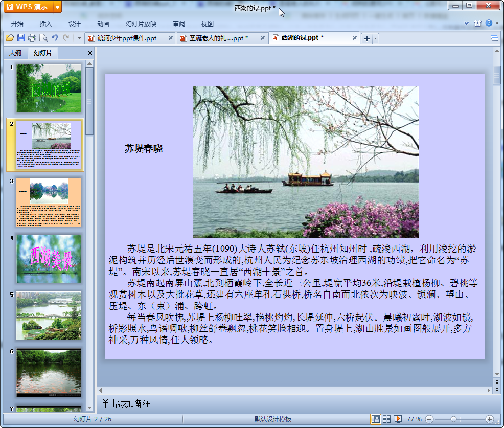Select slide 2 thumbnail
This screenshot has width=504, height=428.
tap(49, 145)
